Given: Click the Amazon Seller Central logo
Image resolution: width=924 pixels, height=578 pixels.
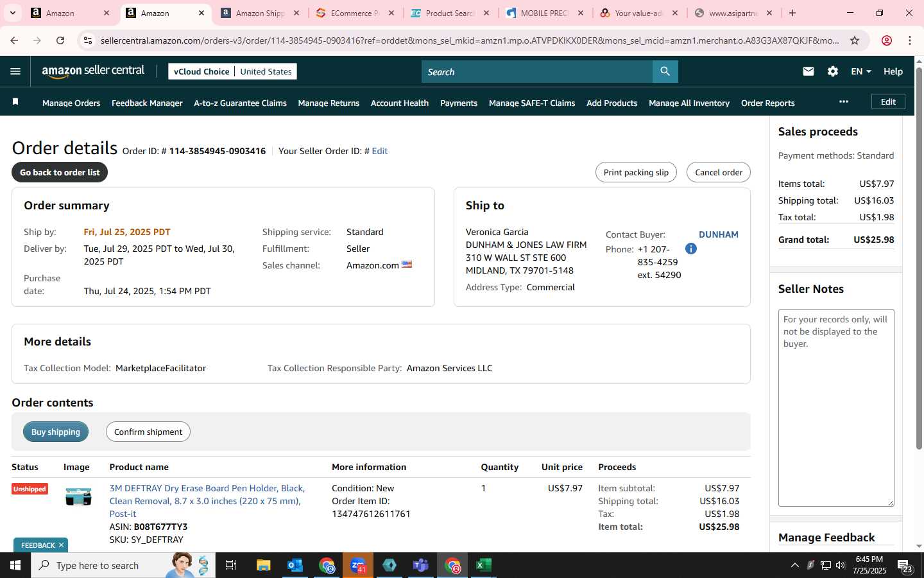Looking at the screenshot, I should click(93, 71).
